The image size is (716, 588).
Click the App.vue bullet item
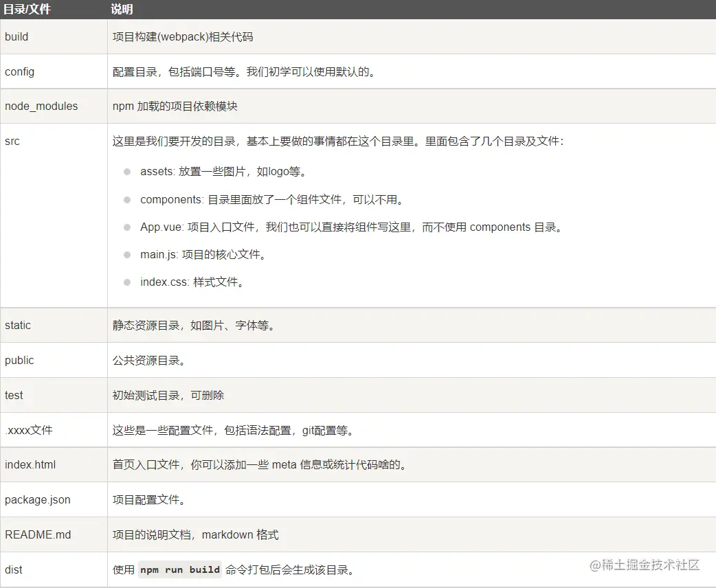[352, 227]
